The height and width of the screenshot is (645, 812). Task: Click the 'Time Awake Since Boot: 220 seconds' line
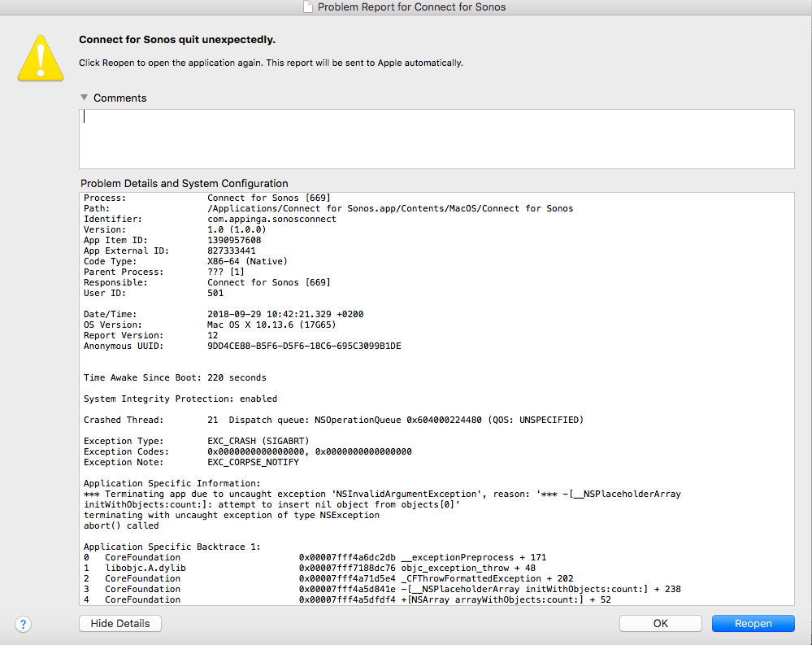click(x=175, y=377)
